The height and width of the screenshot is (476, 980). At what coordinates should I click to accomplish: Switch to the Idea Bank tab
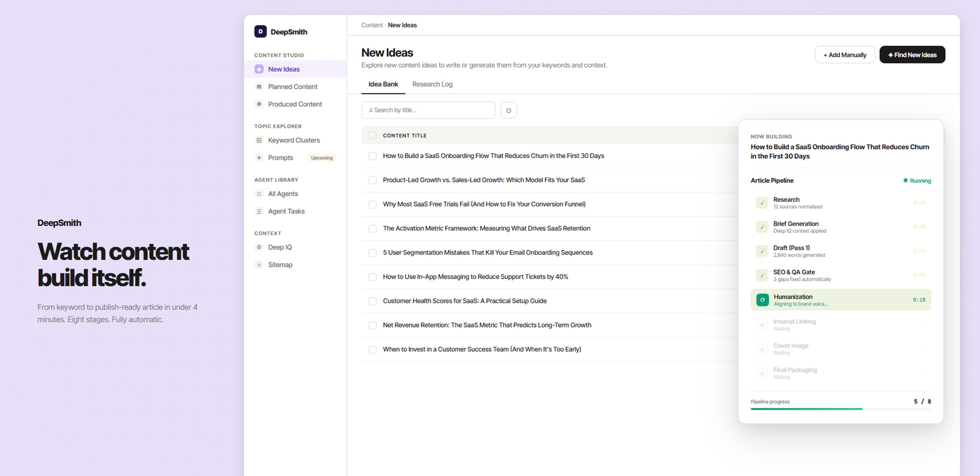click(383, 84)
